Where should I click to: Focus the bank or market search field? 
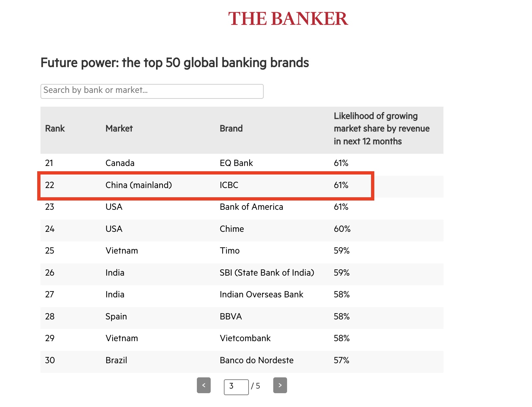[152, 91]
